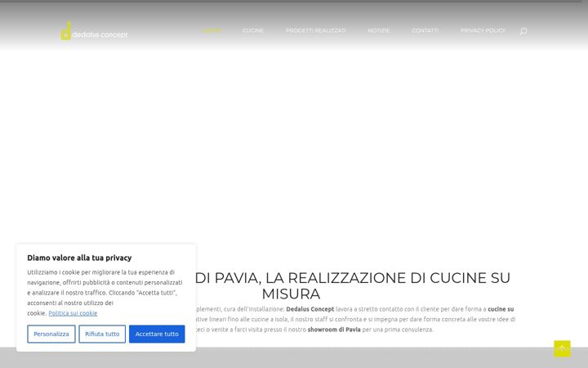Screen dimensions: 588x368
Task: Go to Progetti Realizzati page
Action: pos(316,30)
